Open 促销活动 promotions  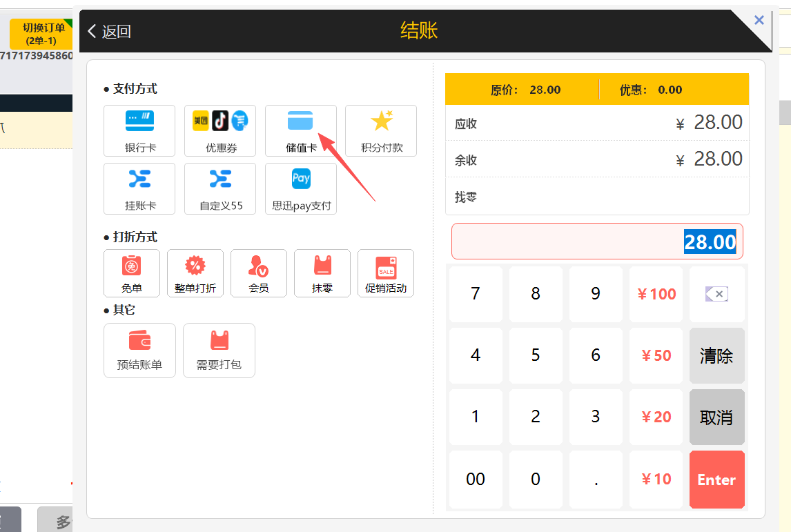(x=385, y=273)
